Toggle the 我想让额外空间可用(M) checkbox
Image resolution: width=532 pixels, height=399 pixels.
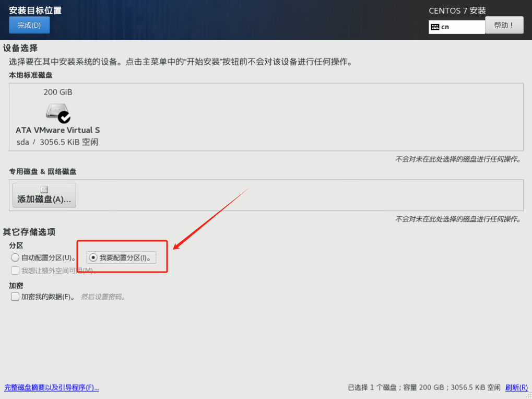(15, 271)
